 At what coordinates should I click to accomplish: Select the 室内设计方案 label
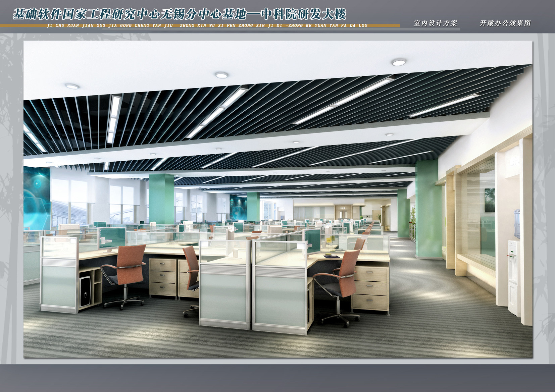point(435,23)
